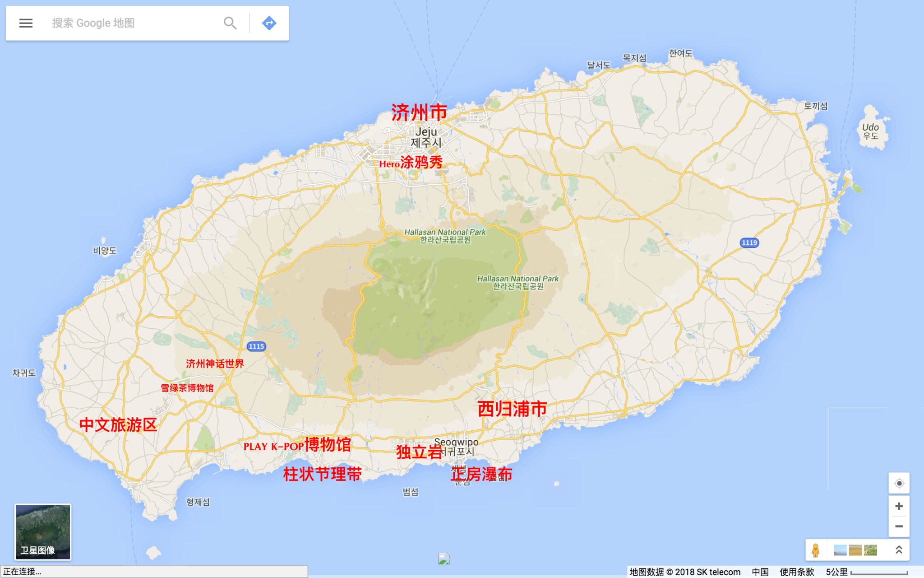Focus the 搜索 Google 地图 search box
Image resolution: width=924 pixels, height=578 pixels.
click(131, 23)
